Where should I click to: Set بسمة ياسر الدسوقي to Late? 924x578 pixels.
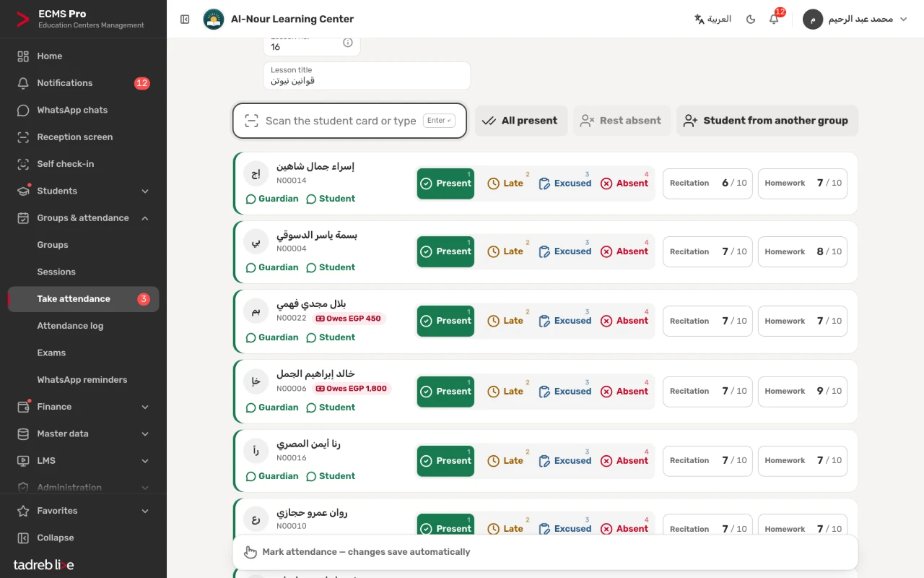click(x=505, y=251)
